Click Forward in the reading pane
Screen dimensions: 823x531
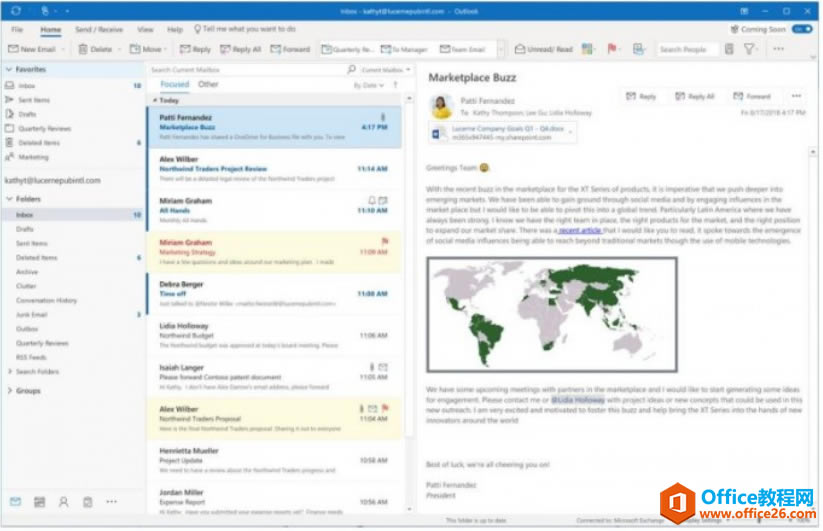pyautogui.click(x=752, y=97)
